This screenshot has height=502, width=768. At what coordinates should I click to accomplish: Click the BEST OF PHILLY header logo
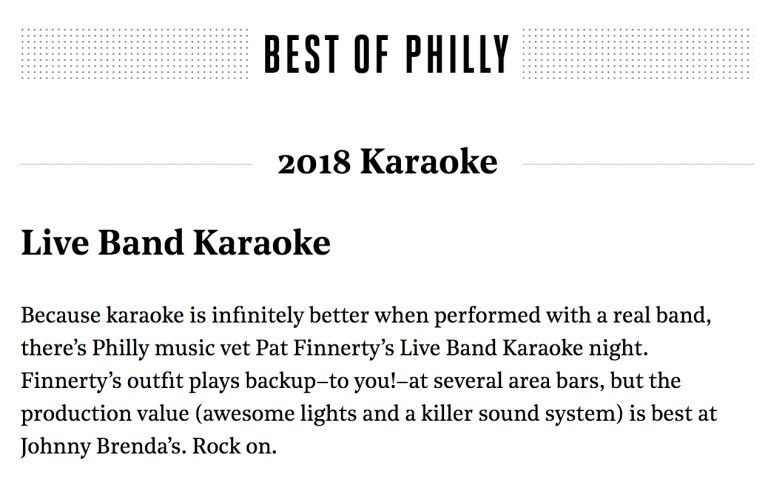point(386,54)
